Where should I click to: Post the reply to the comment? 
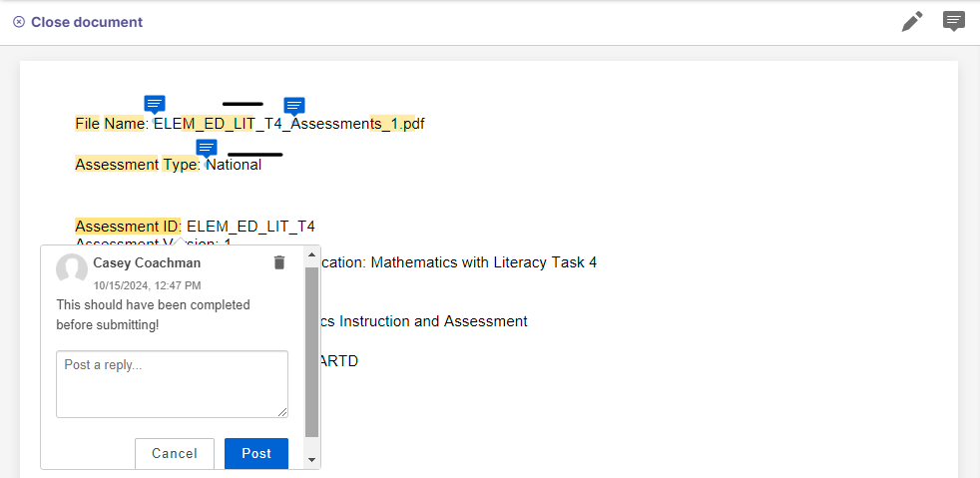pos(256,454)
